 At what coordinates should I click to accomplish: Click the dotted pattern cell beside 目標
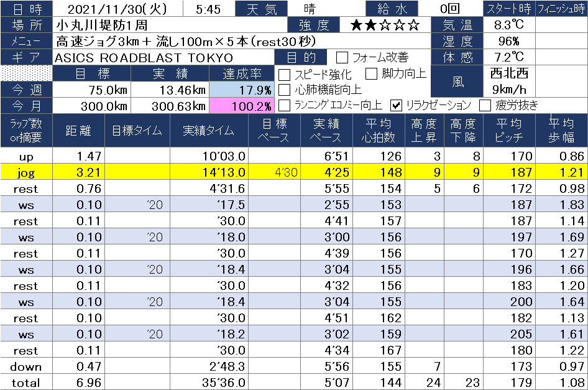pyautogui.click(x=27, y=73)
